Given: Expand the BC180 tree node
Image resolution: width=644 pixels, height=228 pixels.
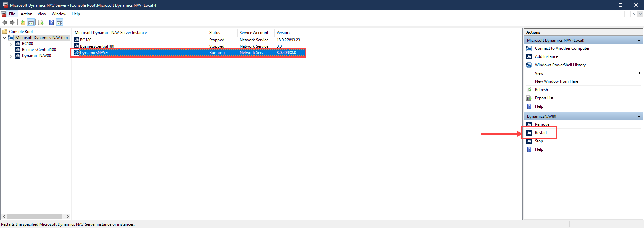Looking at the screenshot, I should 11,44.
